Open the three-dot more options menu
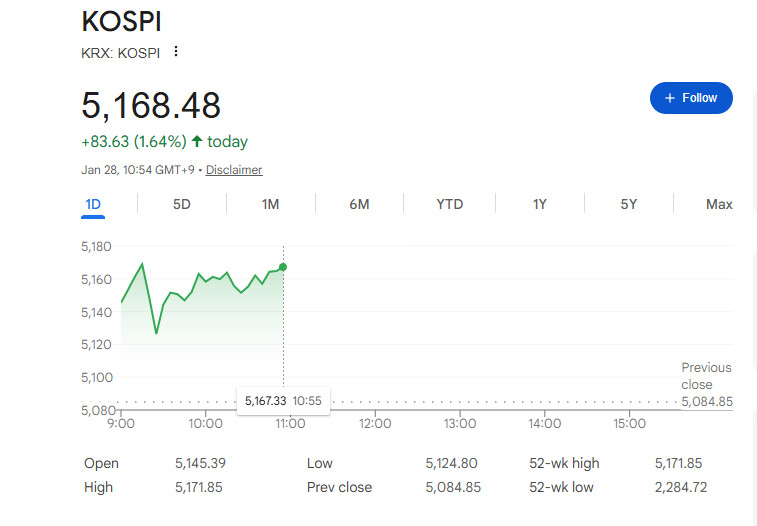The image size is (757, 526). (x=176, y=51)
